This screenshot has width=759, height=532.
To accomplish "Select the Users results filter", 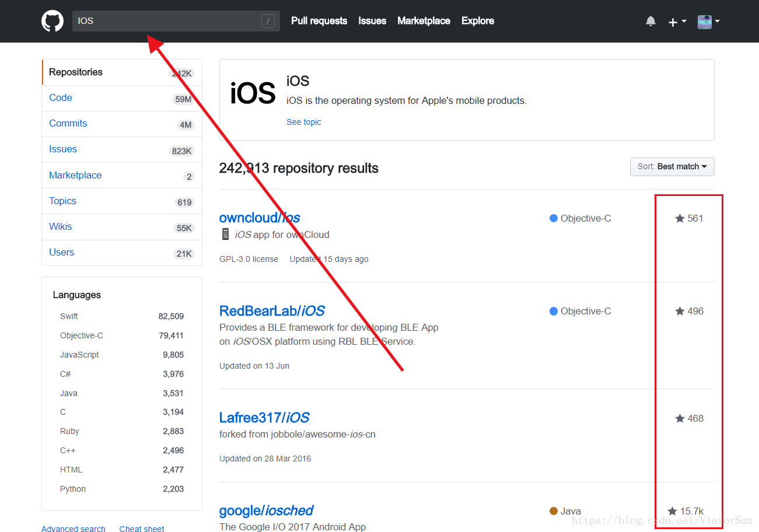I will [x=122, y=252].
